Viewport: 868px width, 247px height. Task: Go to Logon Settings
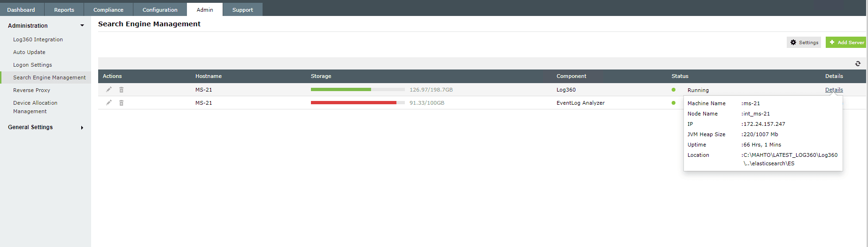point(32,65)
